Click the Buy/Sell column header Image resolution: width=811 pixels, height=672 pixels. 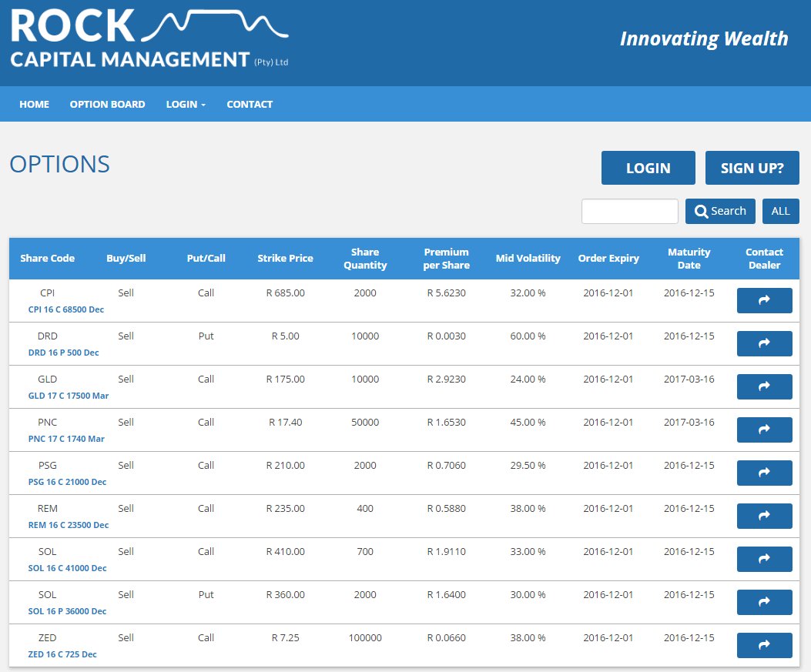[126, 258]
